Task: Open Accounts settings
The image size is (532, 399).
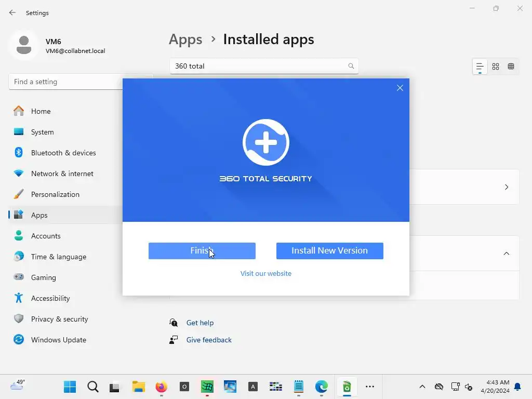Action: [65, 236]
